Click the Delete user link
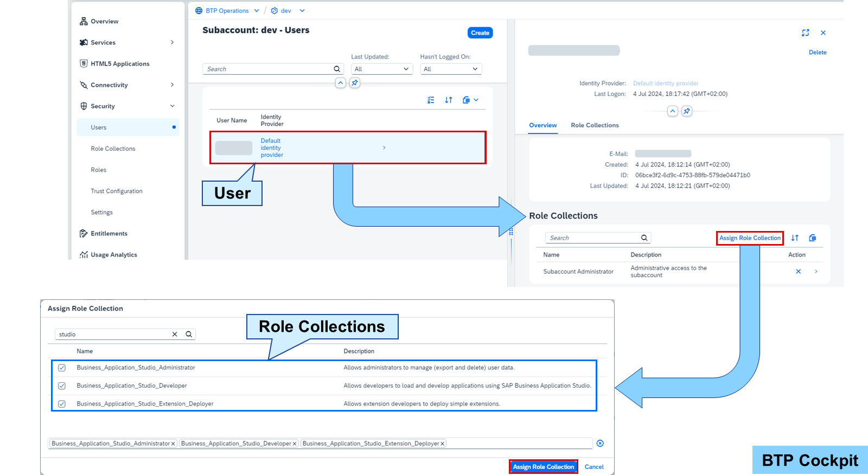This screenshot has height=475, width=868. coord(818,53)
